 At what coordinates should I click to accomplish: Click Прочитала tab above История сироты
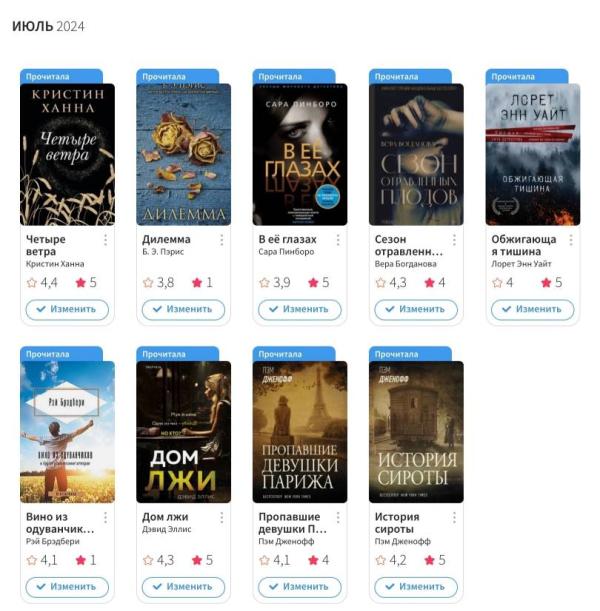click(x=410, y=354)
